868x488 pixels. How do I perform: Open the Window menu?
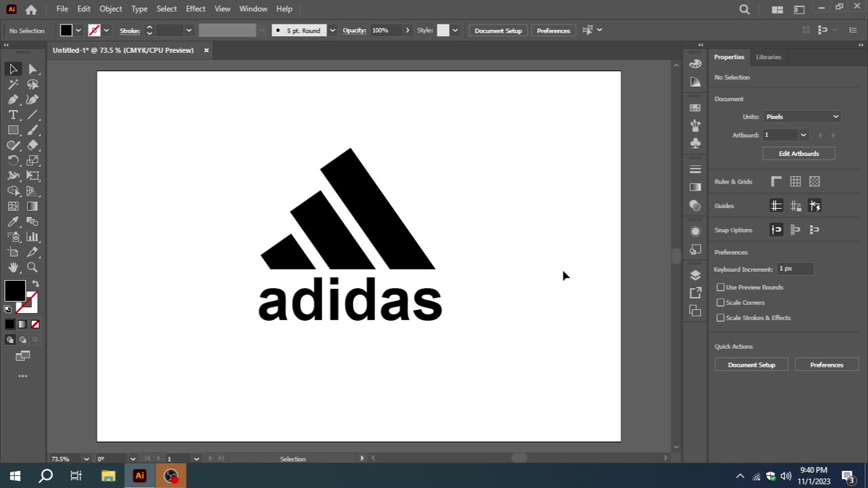click(253, 9)
